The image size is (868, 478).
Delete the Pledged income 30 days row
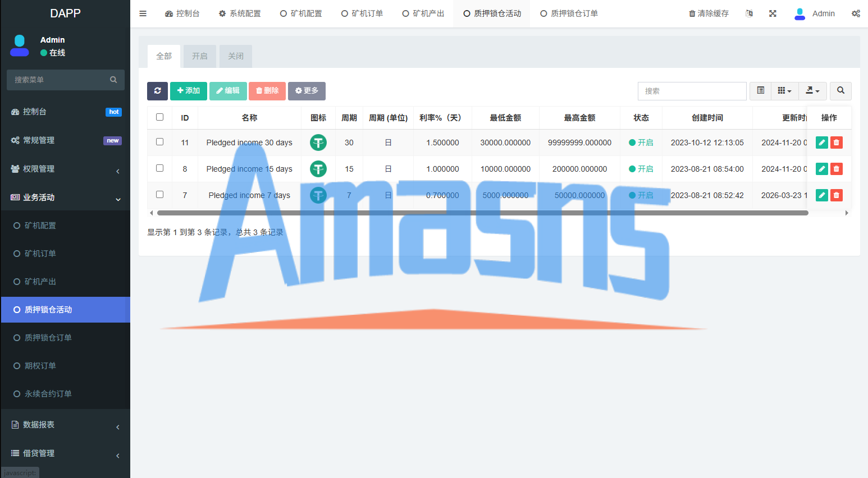click(x=837, y=143)
